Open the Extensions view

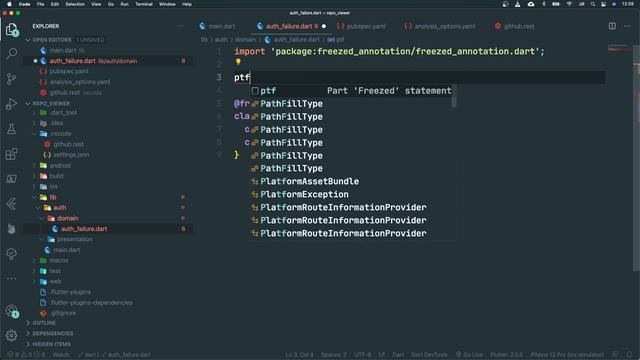coord(11,154)
